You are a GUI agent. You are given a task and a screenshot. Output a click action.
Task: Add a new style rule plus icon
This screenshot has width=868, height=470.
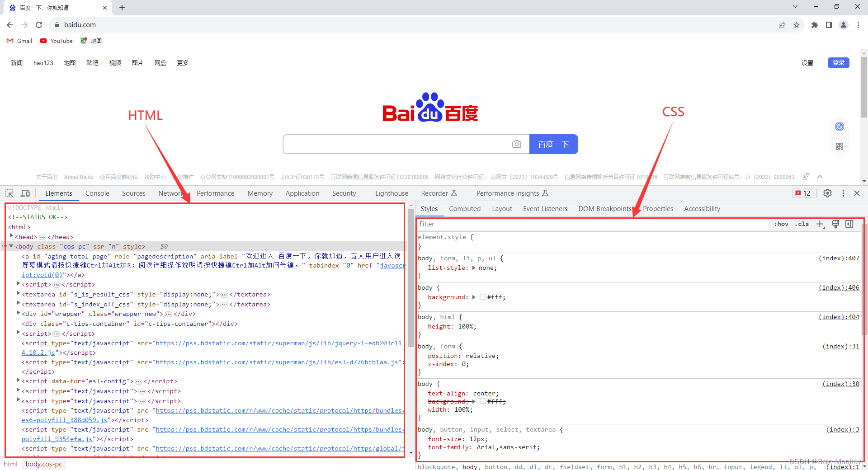[x=820, y=224]
